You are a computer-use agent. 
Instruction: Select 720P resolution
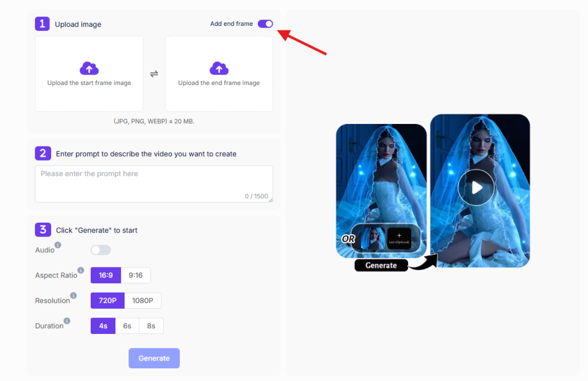click(x=107, y=300)
